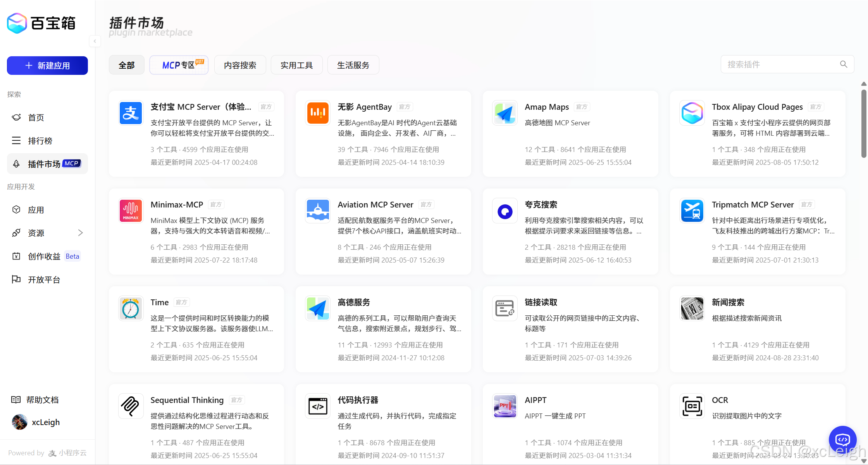
Task: Collapse the sidebar with the arrow button
Action: [x=95, y=41]
